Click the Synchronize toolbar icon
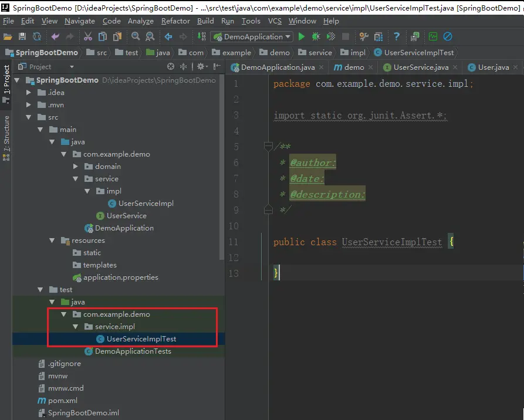 [37, 36]
